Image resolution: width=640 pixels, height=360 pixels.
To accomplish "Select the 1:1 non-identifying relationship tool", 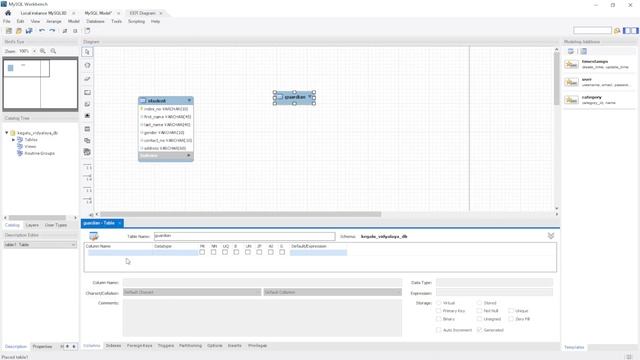I will click(88, 167).
